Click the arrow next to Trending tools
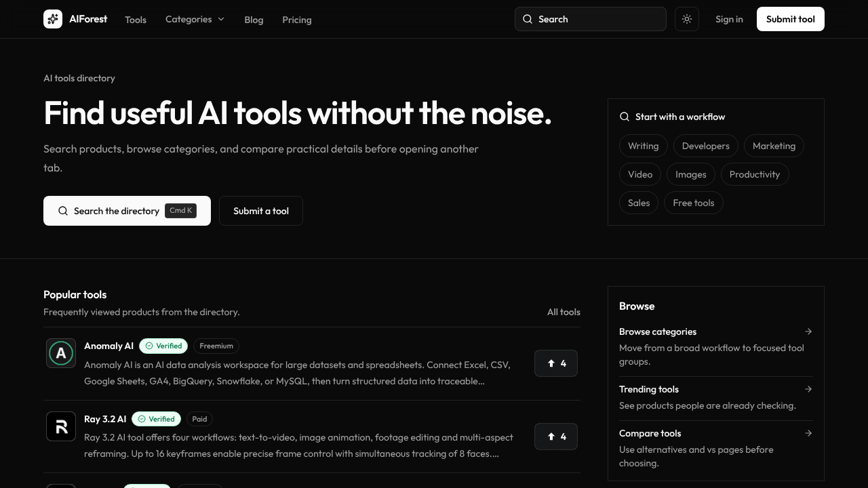Viewport: 868px width, 488px height. tap(808, 389)
